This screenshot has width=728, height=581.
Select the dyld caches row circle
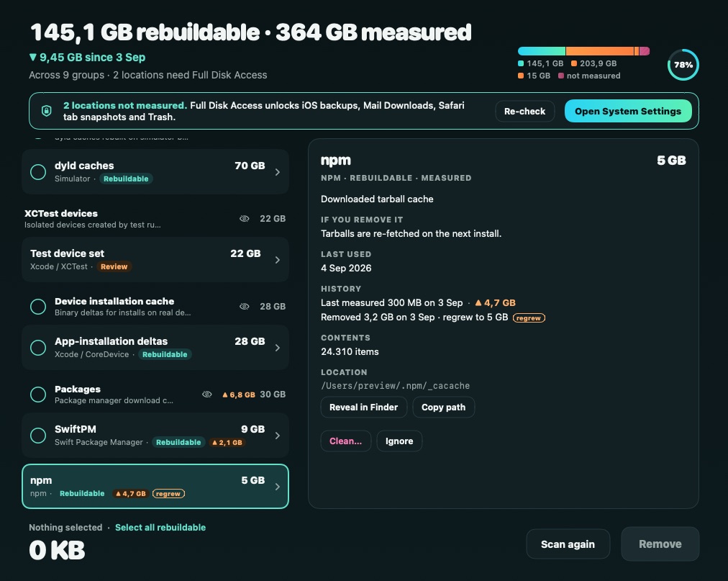tap(38, 172)
